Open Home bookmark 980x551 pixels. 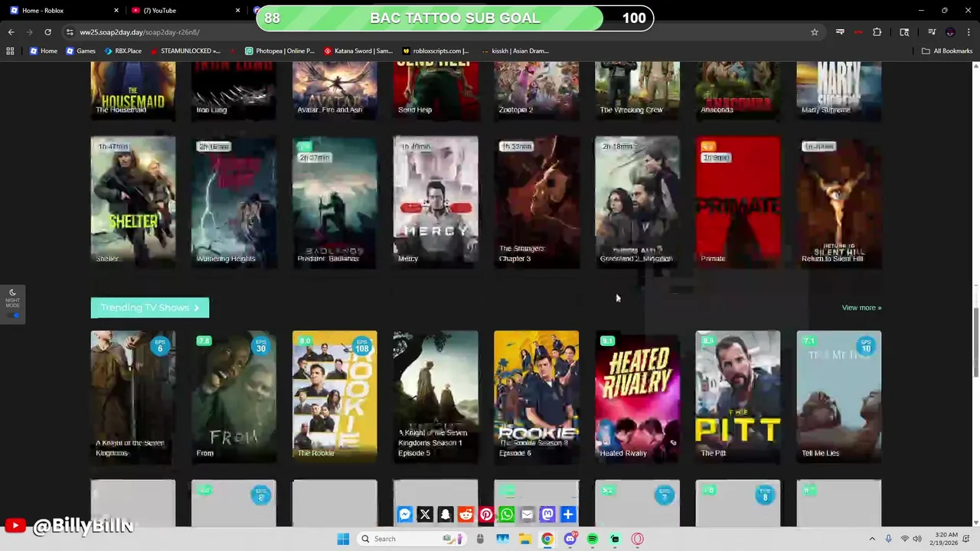coord(44,51)
